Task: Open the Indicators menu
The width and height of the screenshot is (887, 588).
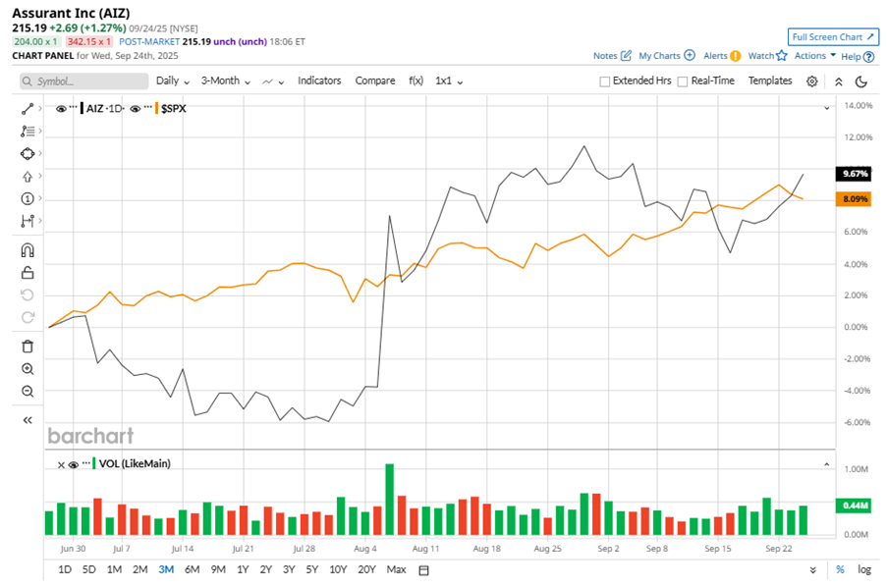Action: point(319,80)
